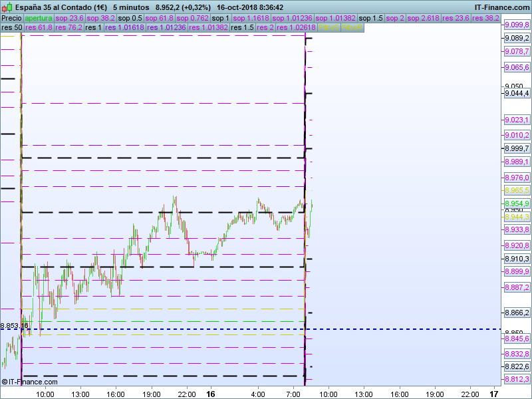This screenshot has height=399, width=532.
Task: Click the FiltroS yellow legend tag
Action: (x=329, y=27)
